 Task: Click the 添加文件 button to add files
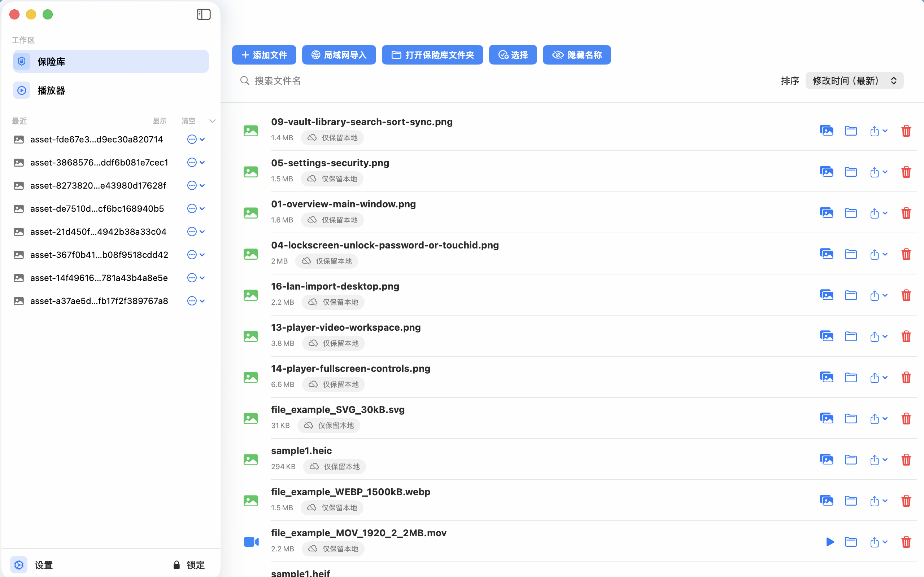[x=264, y=54]
